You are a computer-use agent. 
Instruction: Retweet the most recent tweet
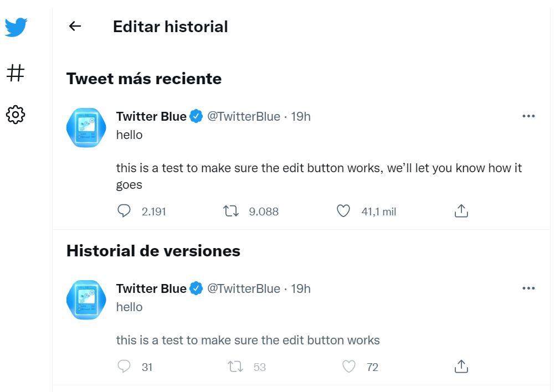(x=231, y=211)
